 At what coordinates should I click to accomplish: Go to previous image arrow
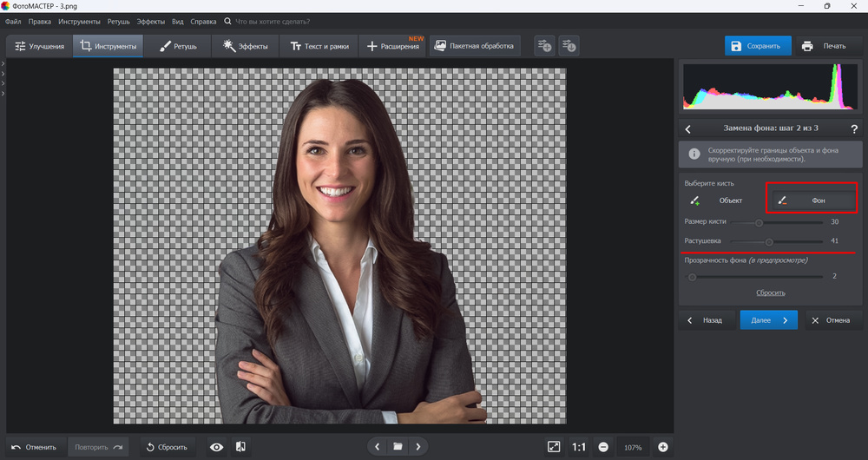point(378,447)
